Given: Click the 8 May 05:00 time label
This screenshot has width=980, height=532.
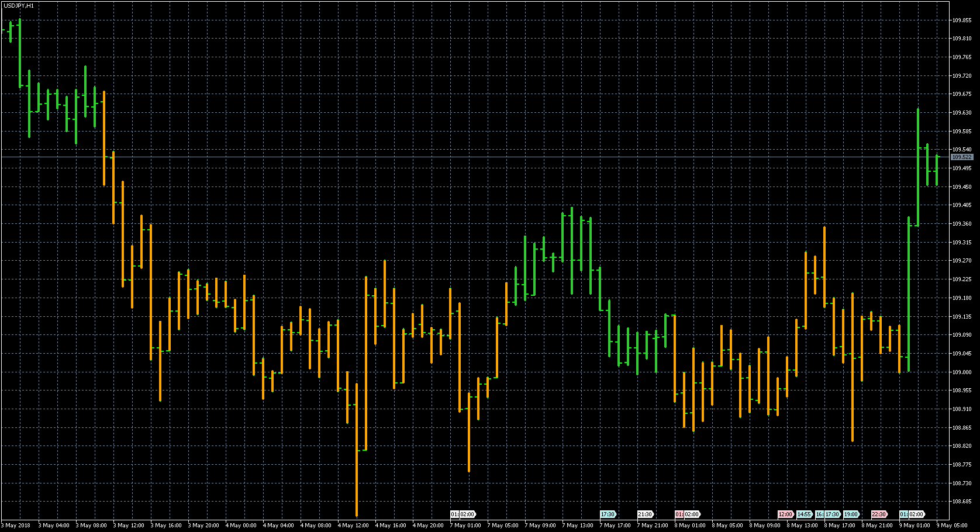Looking at the screenshot, I should click(727, 526).
